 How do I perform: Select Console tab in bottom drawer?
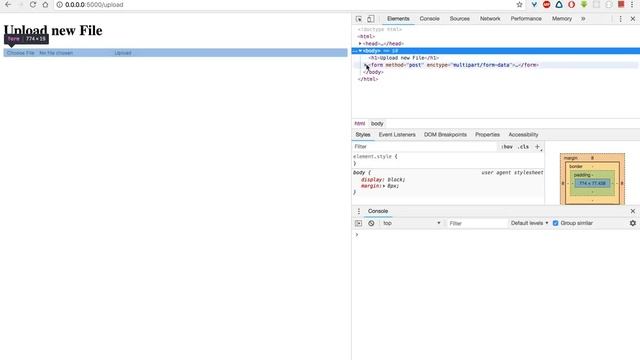tap(378, 211)
